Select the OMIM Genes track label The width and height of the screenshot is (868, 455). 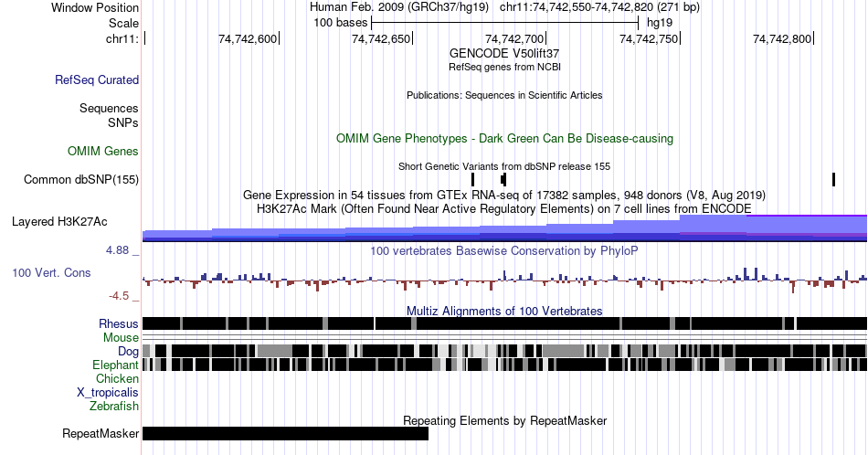[x=103, y=151]
